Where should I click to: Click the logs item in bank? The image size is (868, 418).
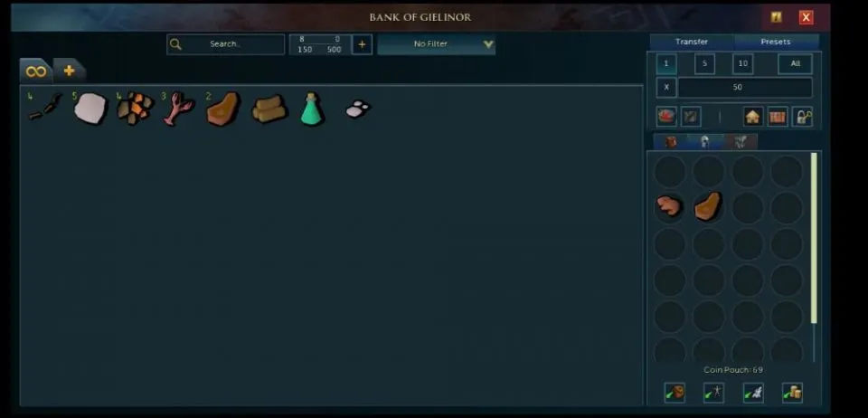point(269,109)
